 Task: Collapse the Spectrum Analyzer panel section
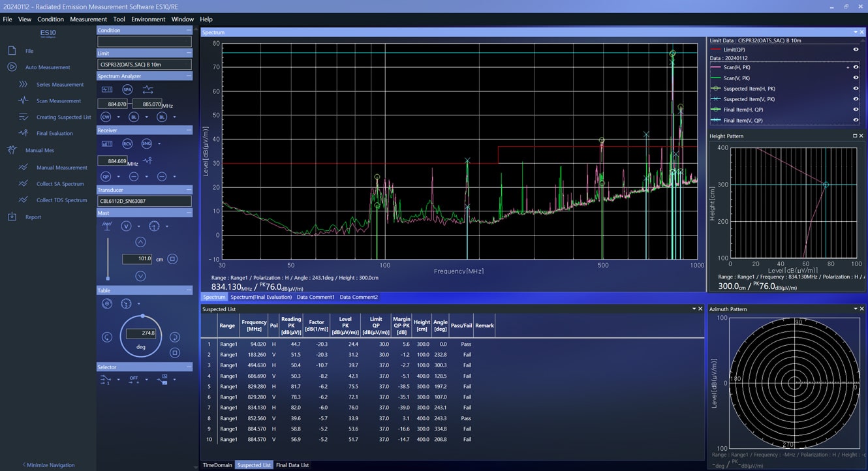[189, 76]
